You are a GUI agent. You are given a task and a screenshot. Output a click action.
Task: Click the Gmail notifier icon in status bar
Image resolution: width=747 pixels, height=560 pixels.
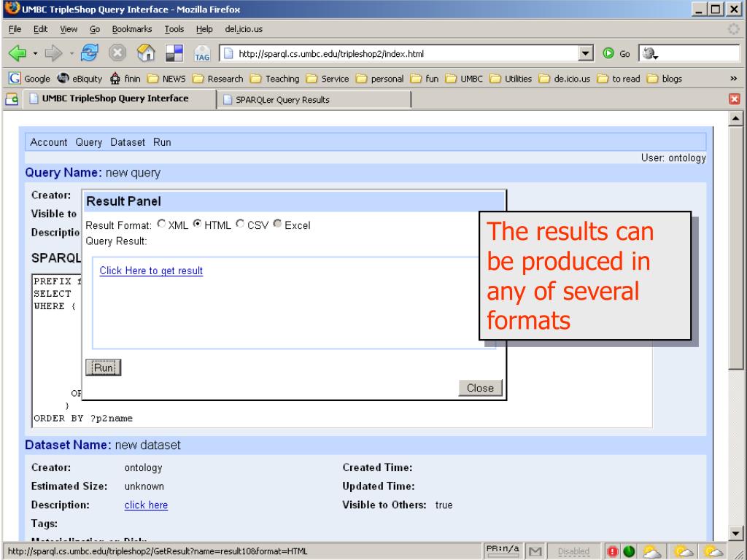pyautogui.click(x=535, y=551)
